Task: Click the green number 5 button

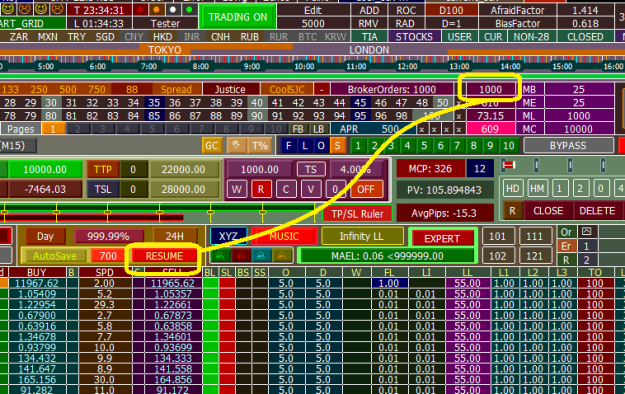Action: click(x=424, y=146)
